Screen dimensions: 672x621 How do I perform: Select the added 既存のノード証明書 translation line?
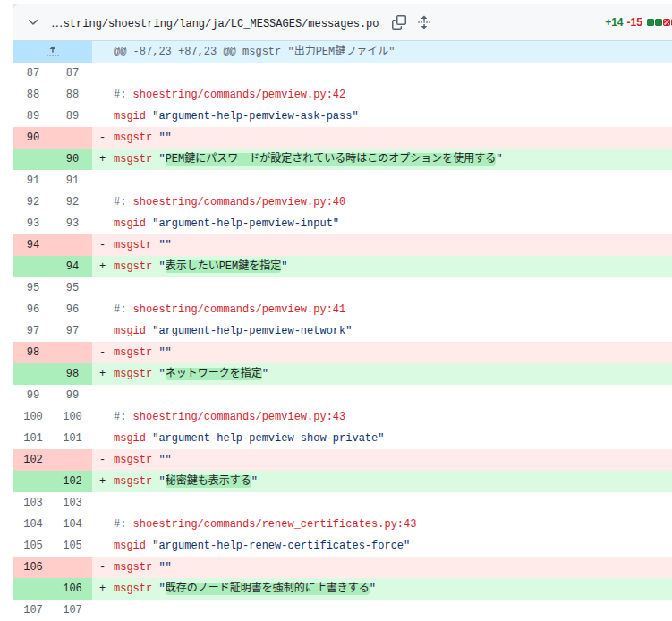(x=244, y=588)
